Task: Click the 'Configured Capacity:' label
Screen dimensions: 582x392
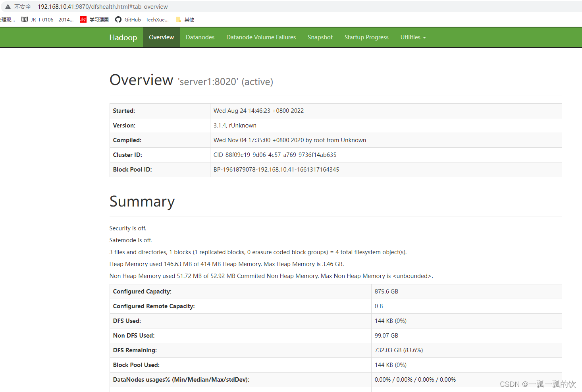Action: click(x=142, y=292)
